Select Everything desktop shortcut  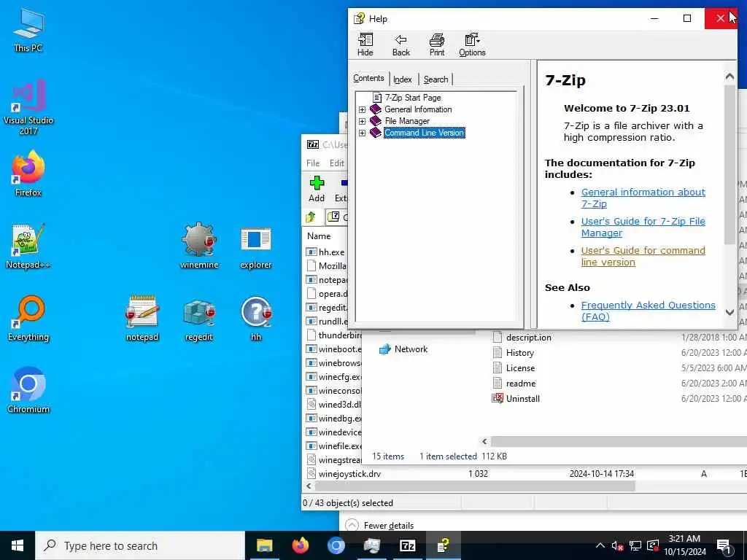click(x=28, y=319)
